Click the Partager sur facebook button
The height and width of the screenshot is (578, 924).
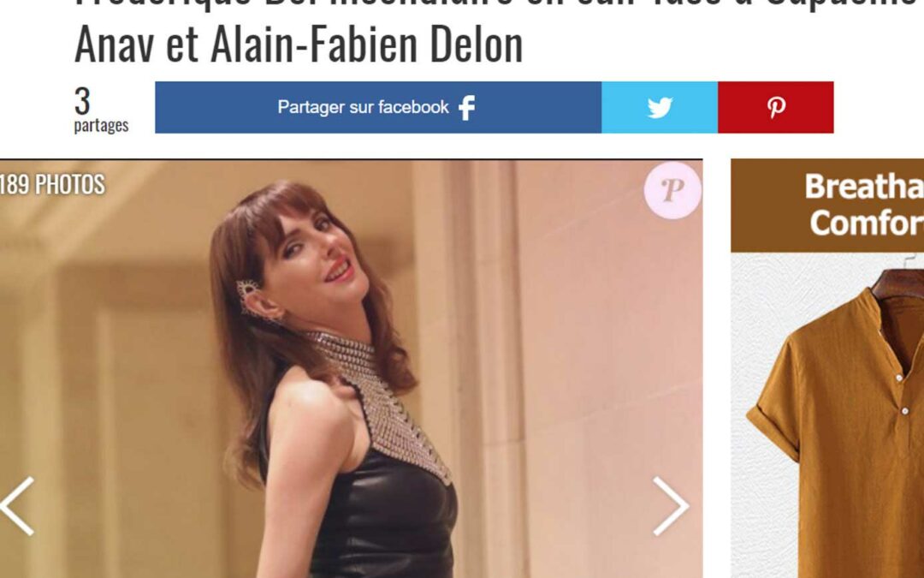378,107
